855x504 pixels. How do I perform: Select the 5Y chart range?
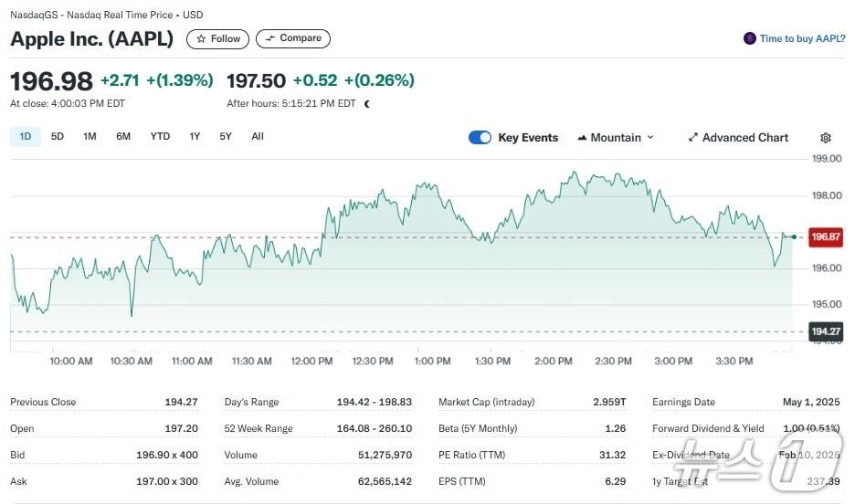(x=226, y=137)
